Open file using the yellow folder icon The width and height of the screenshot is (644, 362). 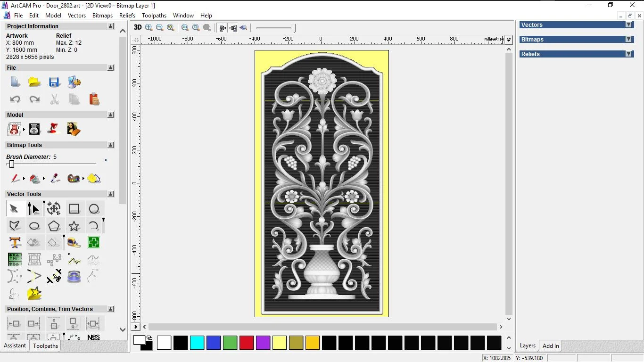tap(34, 82)
